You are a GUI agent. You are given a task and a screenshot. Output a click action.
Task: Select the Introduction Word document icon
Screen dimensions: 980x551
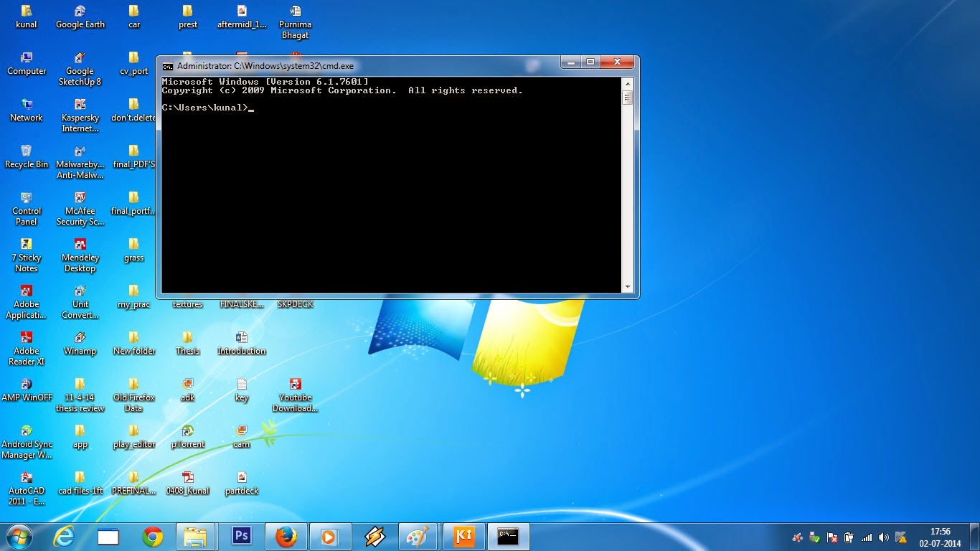point(242,344)
